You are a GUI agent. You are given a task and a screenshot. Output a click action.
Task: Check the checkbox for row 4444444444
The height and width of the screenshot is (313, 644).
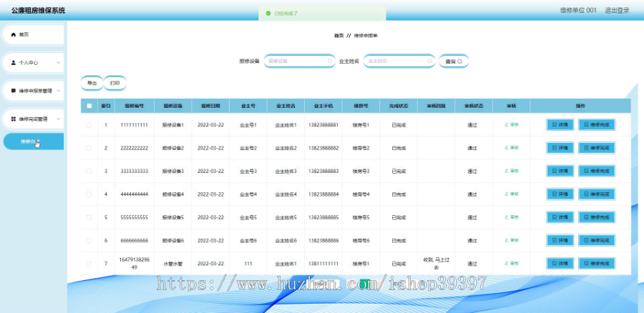click(x=89, y=194)
